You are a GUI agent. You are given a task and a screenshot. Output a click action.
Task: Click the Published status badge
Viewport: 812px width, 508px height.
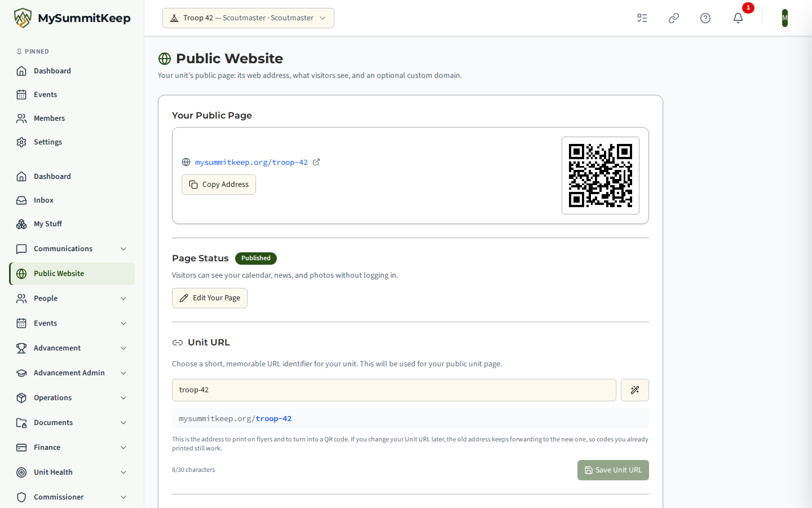coord(256,259)
